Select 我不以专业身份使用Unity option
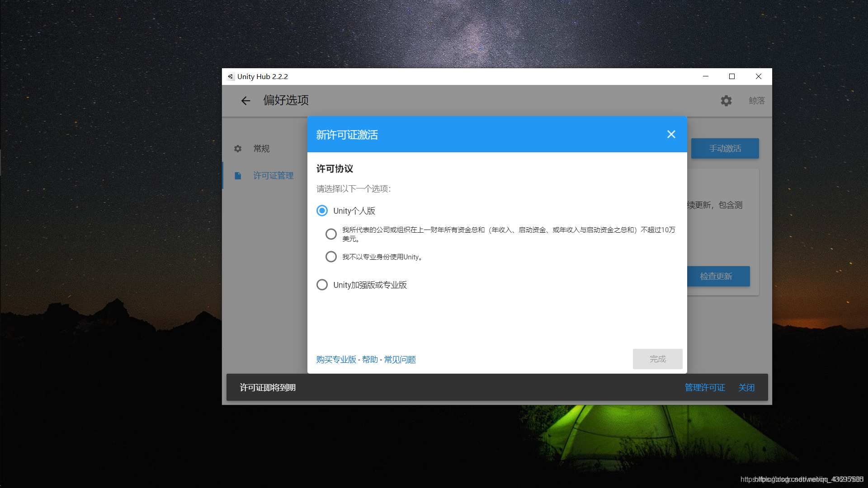This screenshot has width=868, height=488. coord(331,257)
